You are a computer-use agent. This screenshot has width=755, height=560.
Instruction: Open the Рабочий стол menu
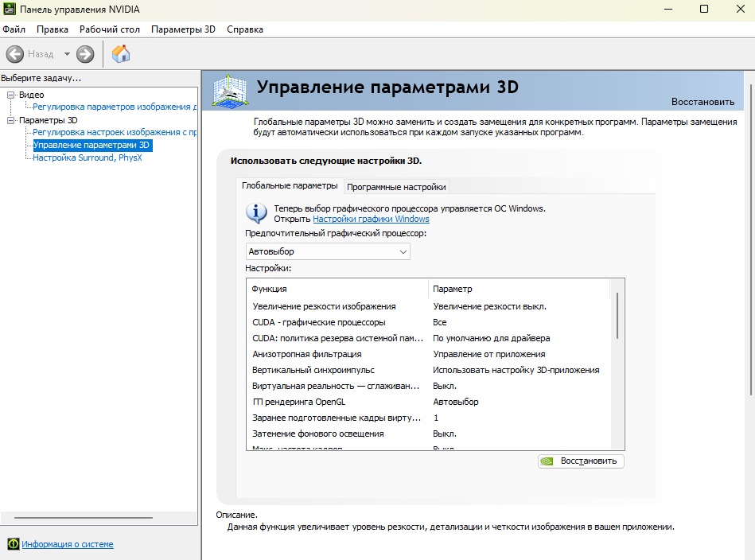click(x=109, y=29)
